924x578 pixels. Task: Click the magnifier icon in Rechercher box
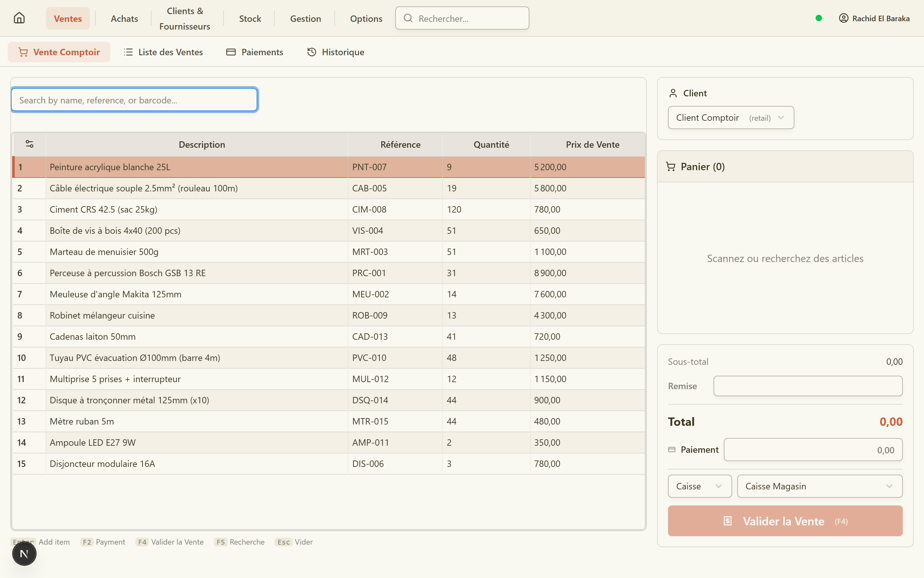coord(408,18)
